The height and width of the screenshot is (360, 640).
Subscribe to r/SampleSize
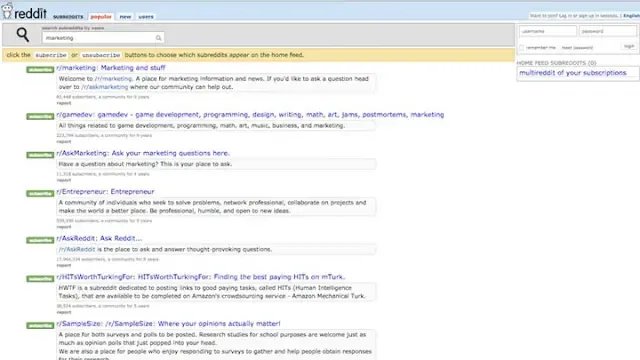40,326
